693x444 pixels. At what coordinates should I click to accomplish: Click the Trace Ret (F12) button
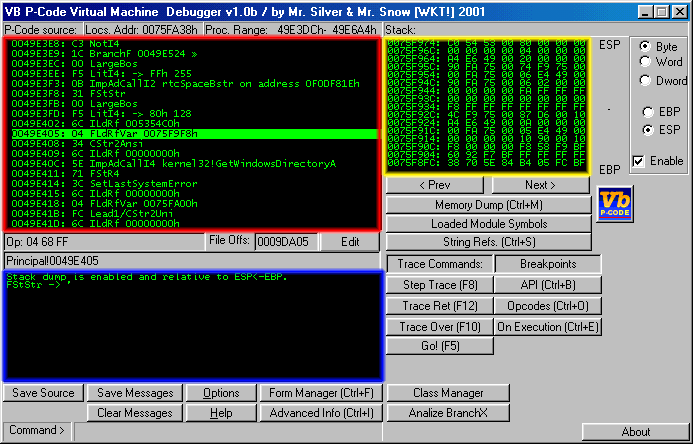440,306
